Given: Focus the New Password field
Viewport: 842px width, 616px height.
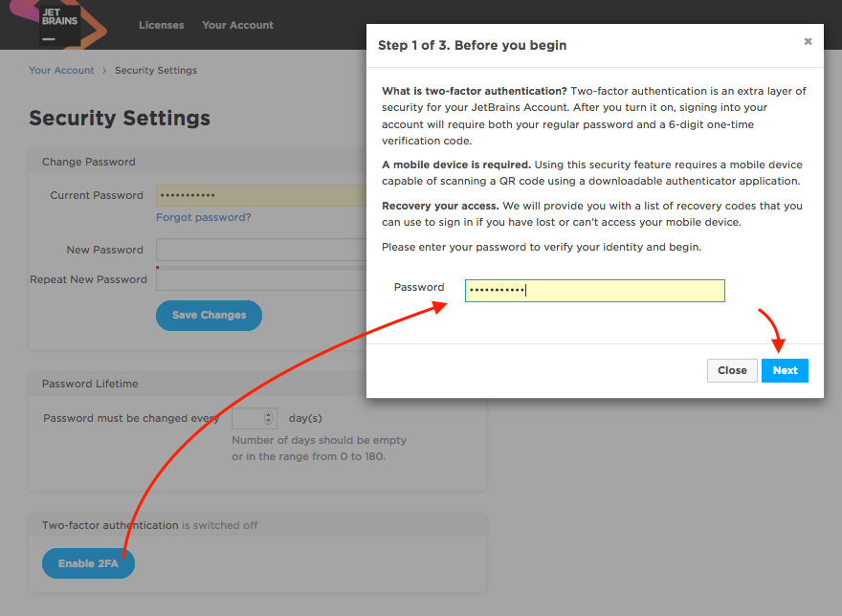Looking at the screenshot, I should click(260, 251).
